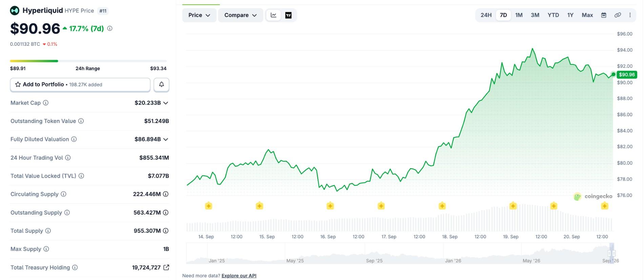Click the news marker icon above 15. Sep

pos(260,206)
